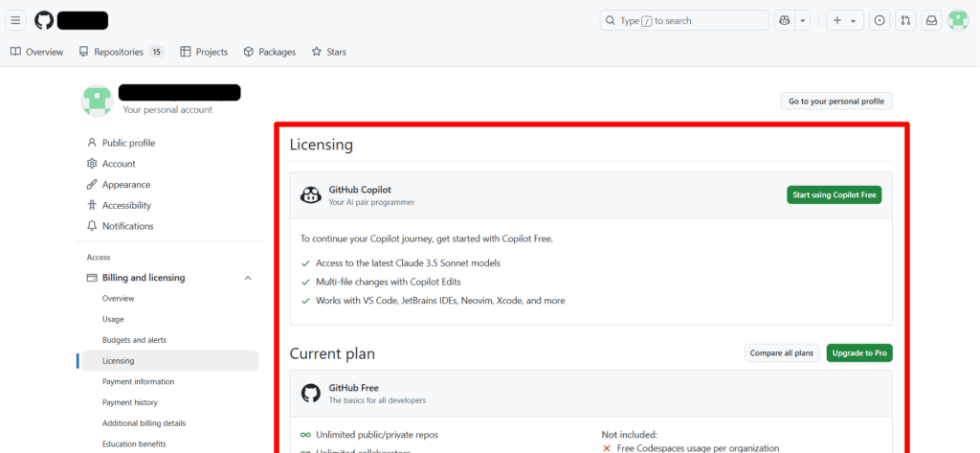The image size is (980, 453).
Task: Click the Appearance paintbrush icon
Action: pyautogui.click(x=92, y=185)
